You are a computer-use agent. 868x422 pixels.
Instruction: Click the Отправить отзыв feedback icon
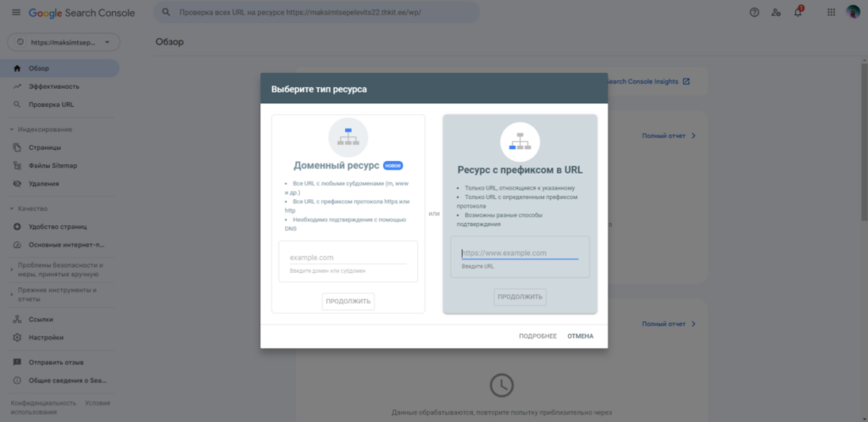[x=17, y=363]
